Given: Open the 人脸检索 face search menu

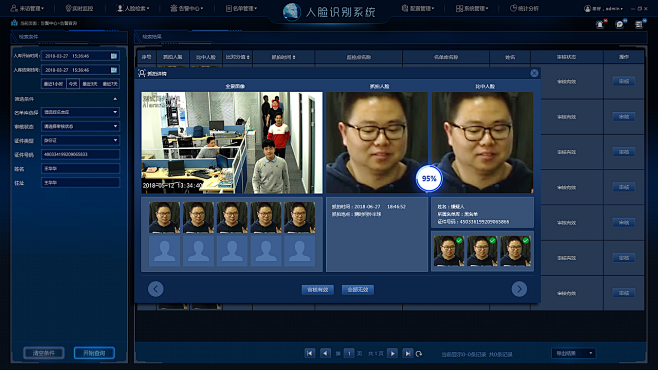Looking at the screenshot, I should pos(133,8).
